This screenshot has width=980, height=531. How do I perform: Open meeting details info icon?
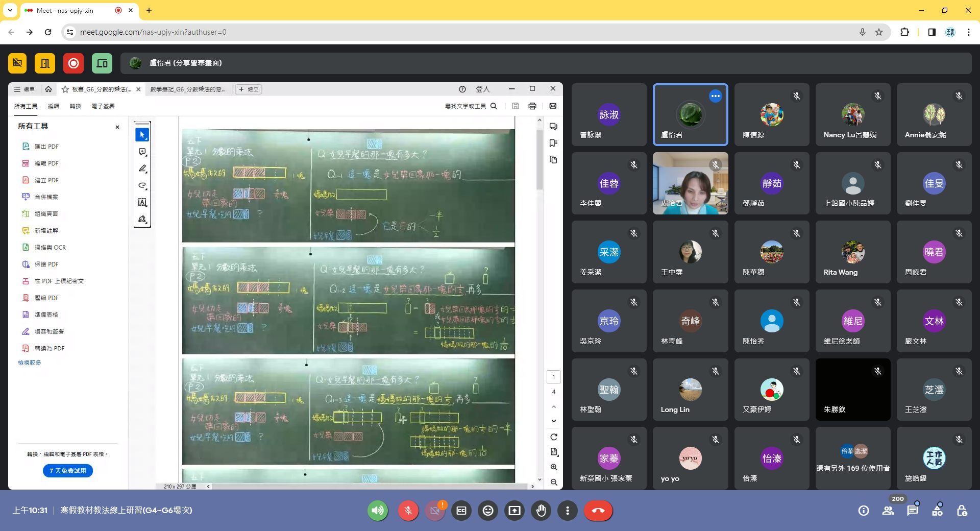click(x=864, y=511)
